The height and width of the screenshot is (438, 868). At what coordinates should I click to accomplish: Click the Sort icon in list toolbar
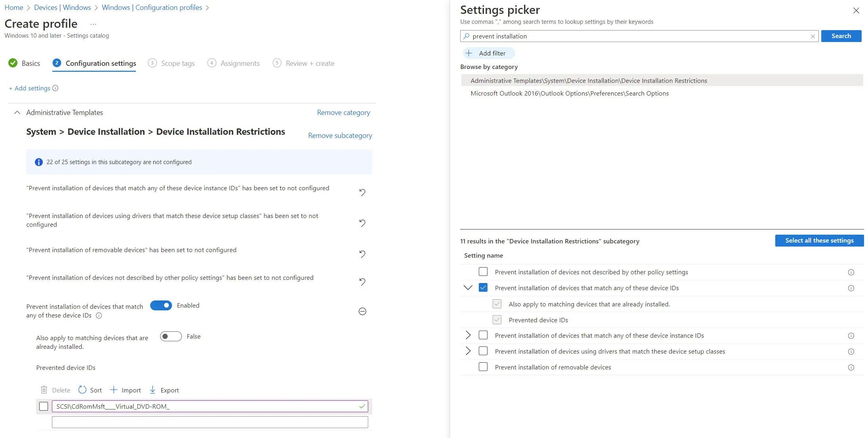82,390
